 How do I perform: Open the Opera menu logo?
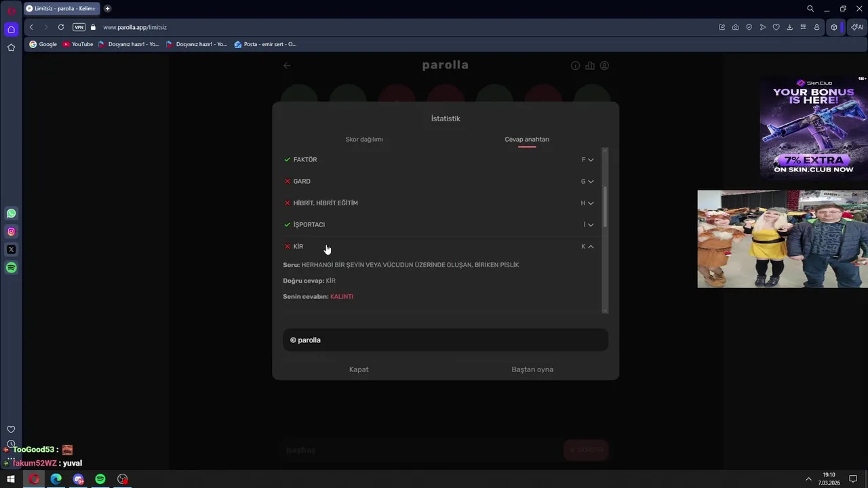click(x=11, y=10)
